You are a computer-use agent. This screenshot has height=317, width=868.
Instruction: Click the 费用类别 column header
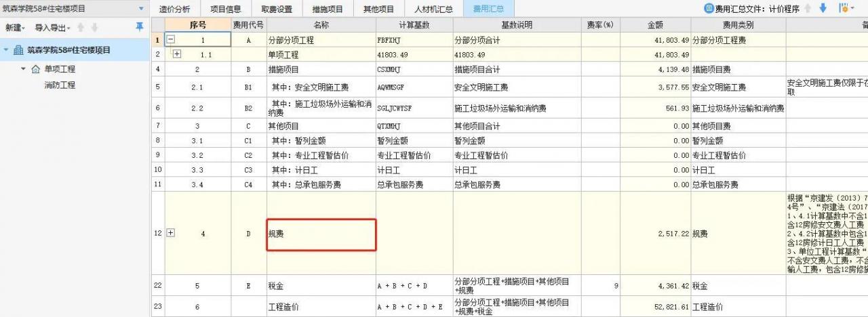(738, 25)
